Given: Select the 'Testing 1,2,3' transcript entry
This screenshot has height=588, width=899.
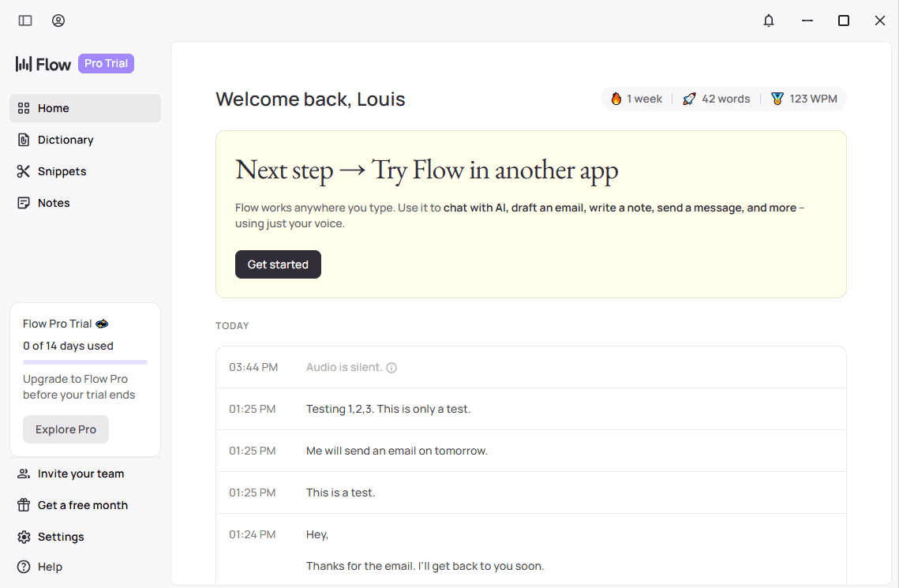Looking at the screenshot, I should point(388,409).
